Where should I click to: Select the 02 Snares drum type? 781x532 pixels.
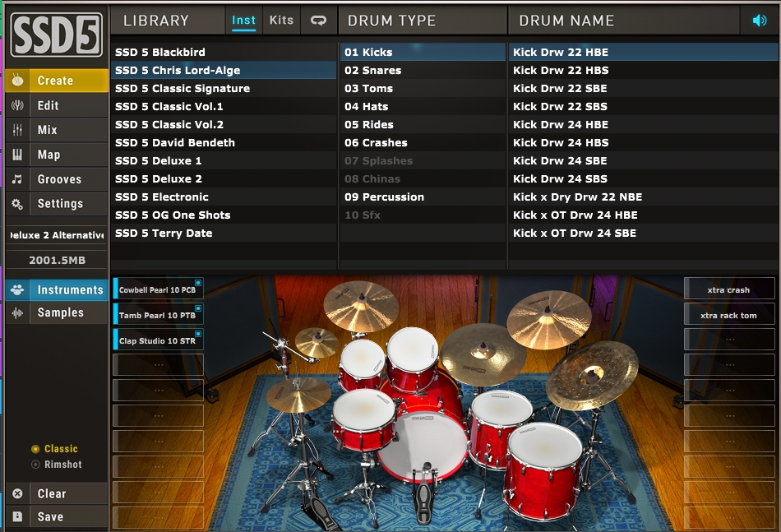pyautogui.click(x=423, y=70)
